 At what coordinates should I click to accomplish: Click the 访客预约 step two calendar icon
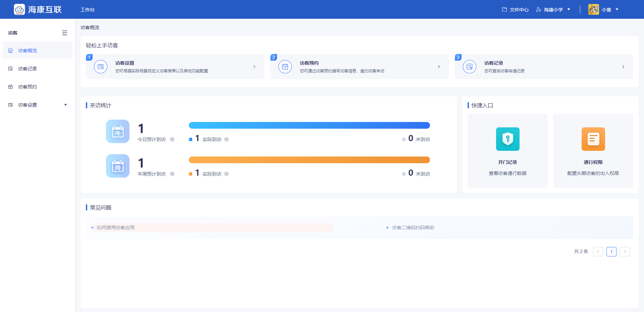coord(285,67)
